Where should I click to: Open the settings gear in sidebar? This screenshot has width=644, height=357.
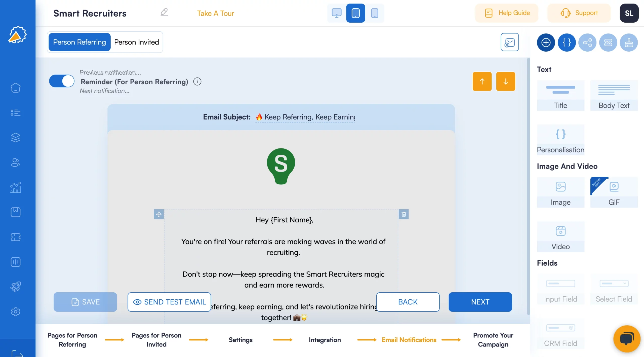click(x=16, y=312)
